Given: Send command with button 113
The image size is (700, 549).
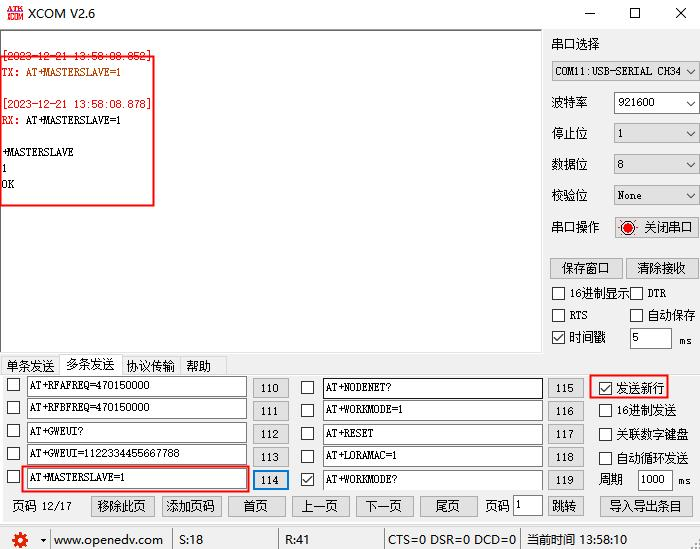Looking at the screenshot, I should pos(271,457).
